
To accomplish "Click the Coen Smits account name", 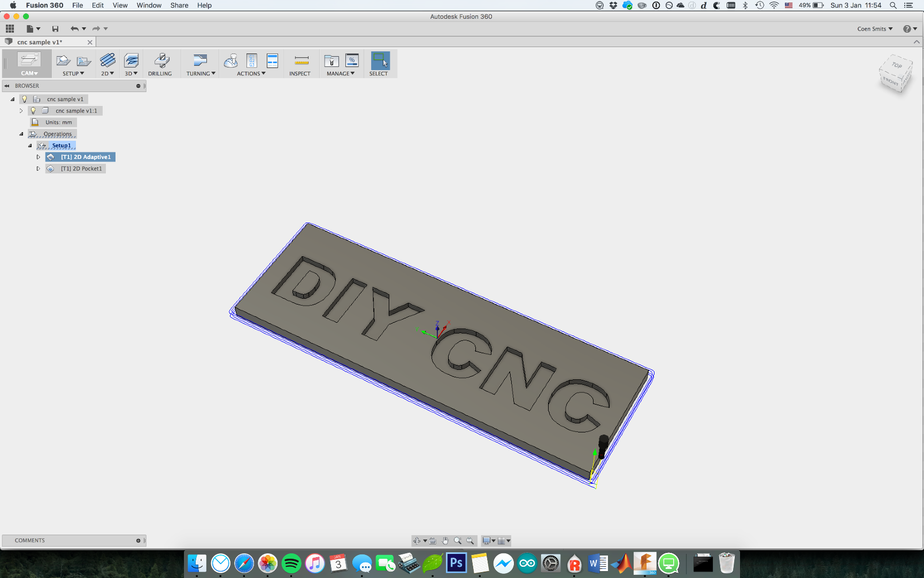I will 873,28.
